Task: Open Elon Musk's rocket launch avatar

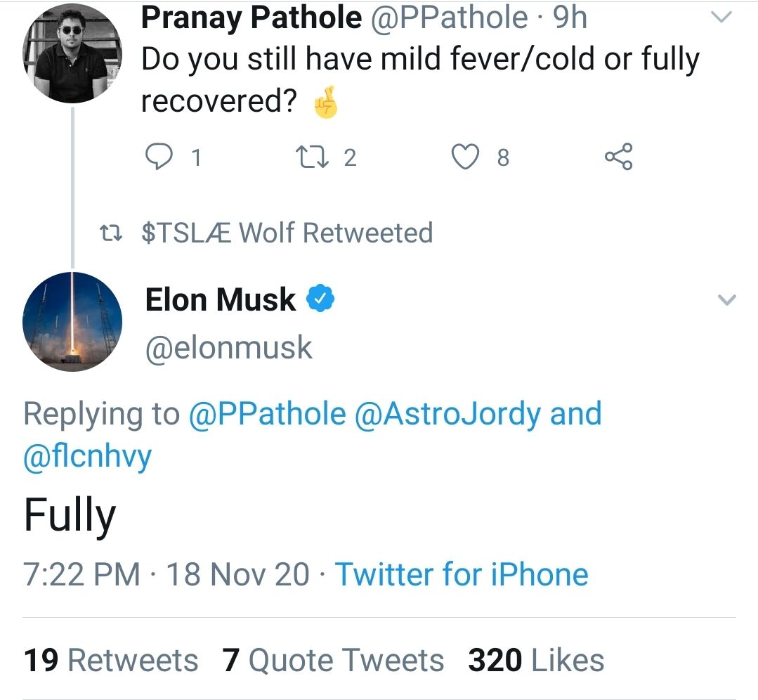Action: point(72,320)
